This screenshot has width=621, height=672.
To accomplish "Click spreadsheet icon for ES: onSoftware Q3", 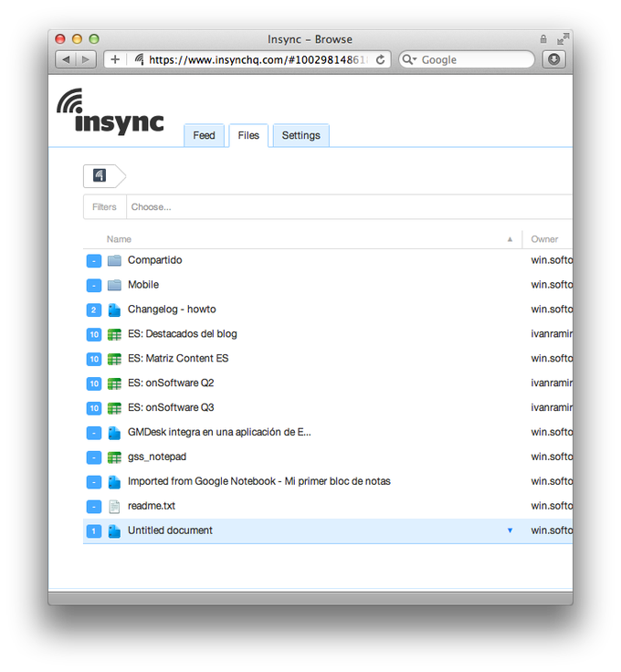I will (114, 408).
